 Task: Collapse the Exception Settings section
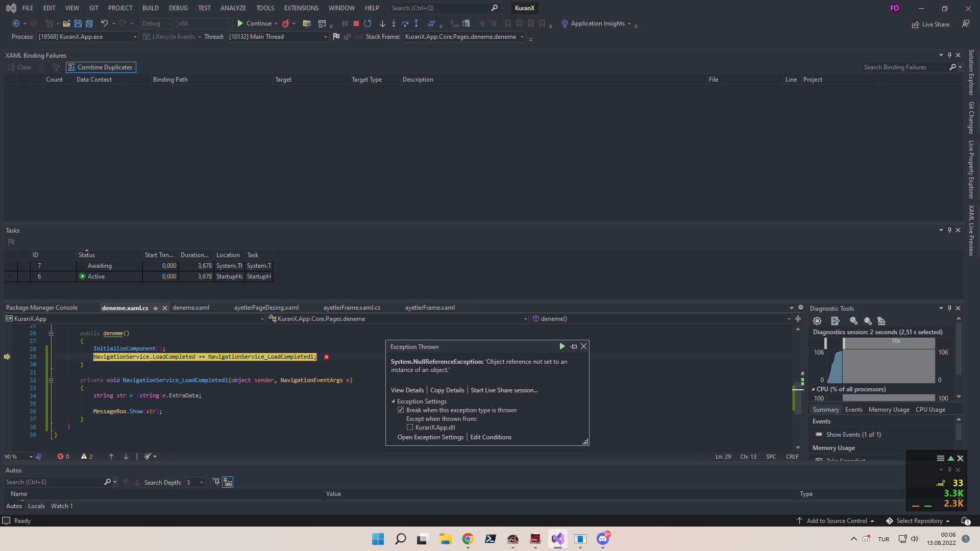coord(393,402)
